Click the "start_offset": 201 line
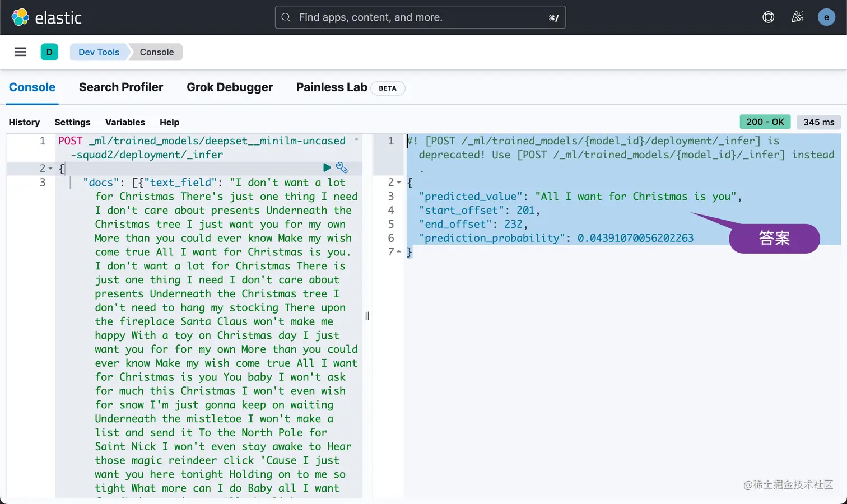The height and width of the screenshot is (504, 847). coord(479,211)
